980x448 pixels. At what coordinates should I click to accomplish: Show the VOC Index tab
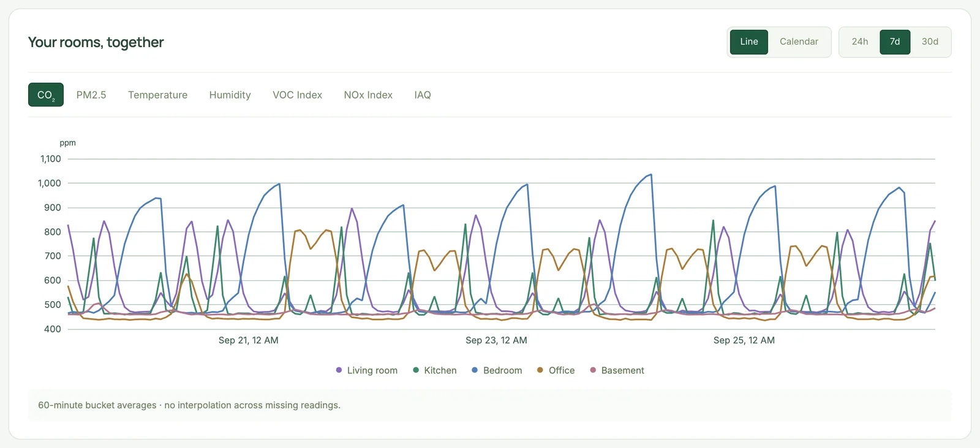[297, 95]
